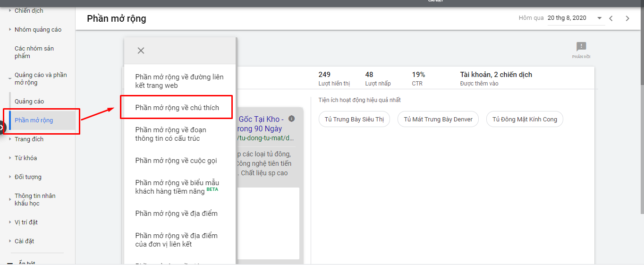Click the Hôm qua label
The image size is (644, 265).
click(531, 18)
